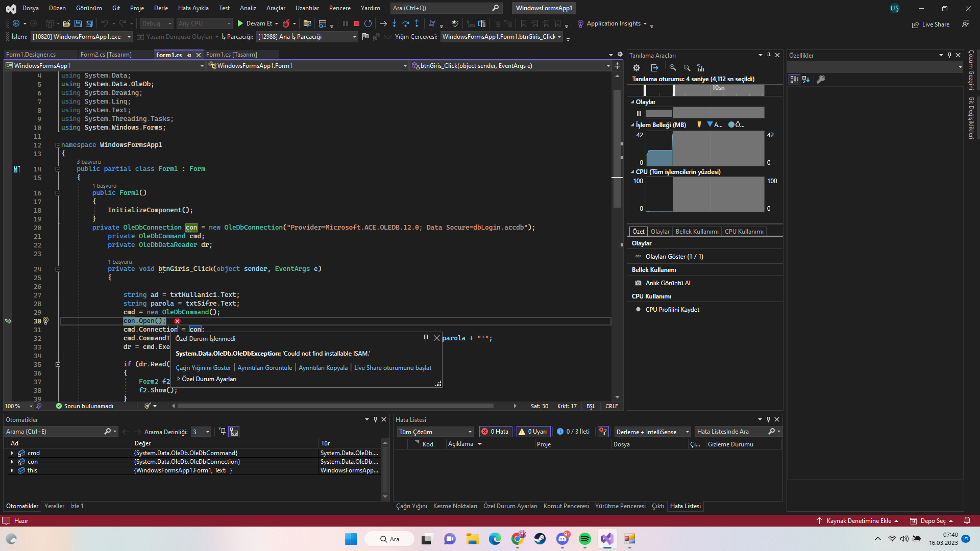Click the Zoom In icon in Tanılama Araçları

click(x=673, y=68)
